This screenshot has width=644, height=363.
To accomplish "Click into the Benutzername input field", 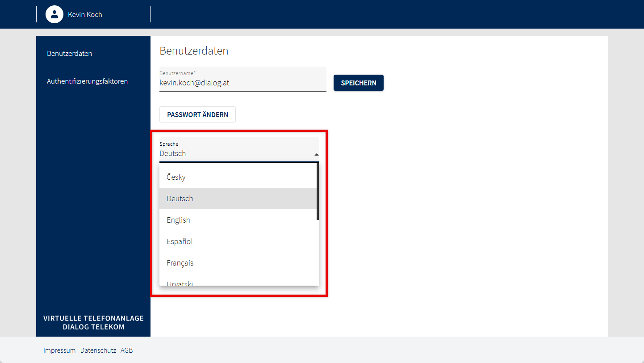I will pyautogui.click(x=242, y=83).
